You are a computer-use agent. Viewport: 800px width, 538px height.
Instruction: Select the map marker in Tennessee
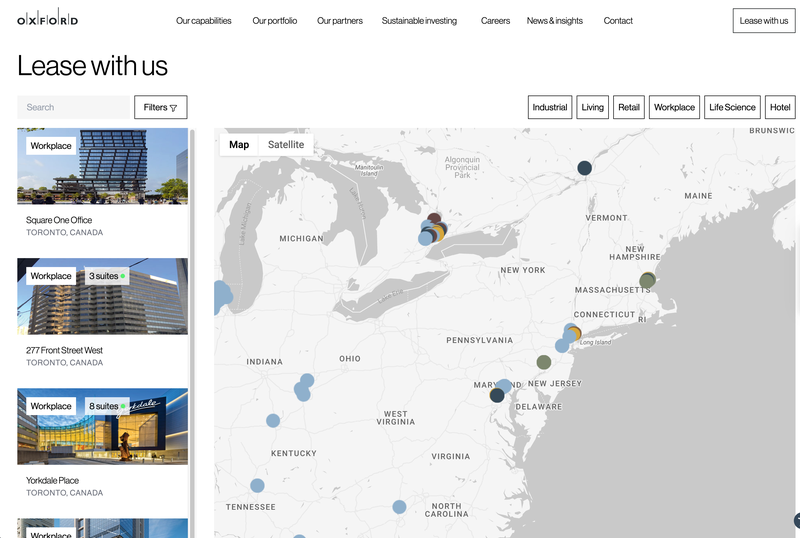pos(257,486)
